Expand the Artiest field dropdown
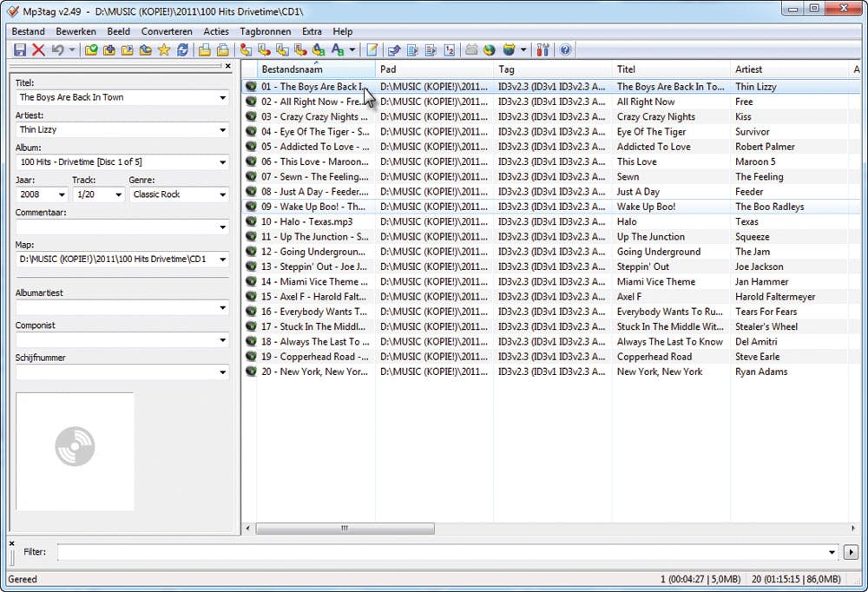The image size is (868, 592). pos(222,129)
